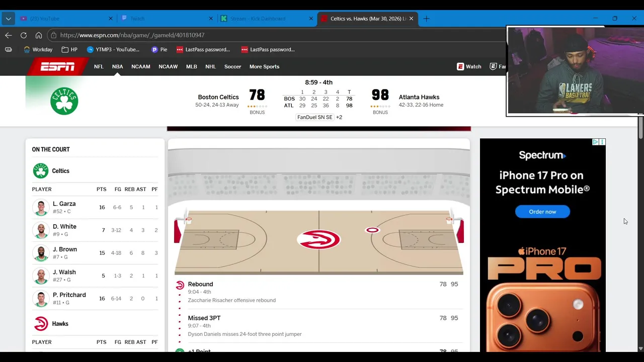Open the NCAAW menu
The height and width of the screenshot is (362, 644).
(168, 66)
